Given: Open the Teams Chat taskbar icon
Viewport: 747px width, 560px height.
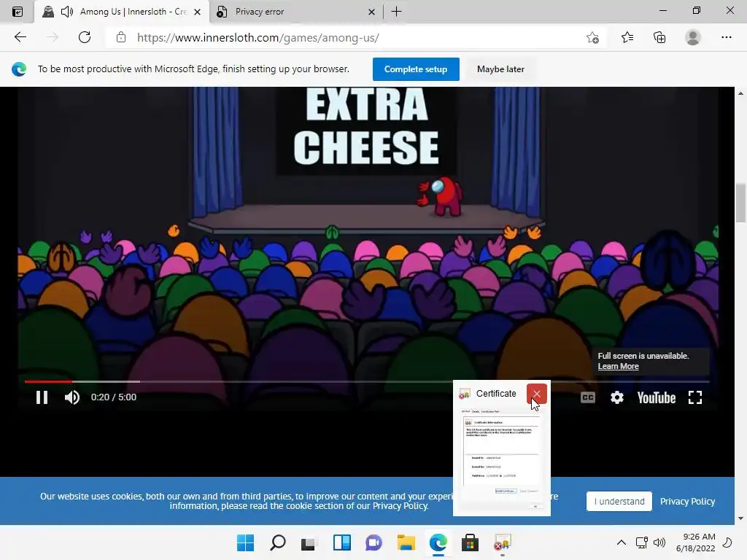Looking at the screenshot, I should (x=374, y=542).
